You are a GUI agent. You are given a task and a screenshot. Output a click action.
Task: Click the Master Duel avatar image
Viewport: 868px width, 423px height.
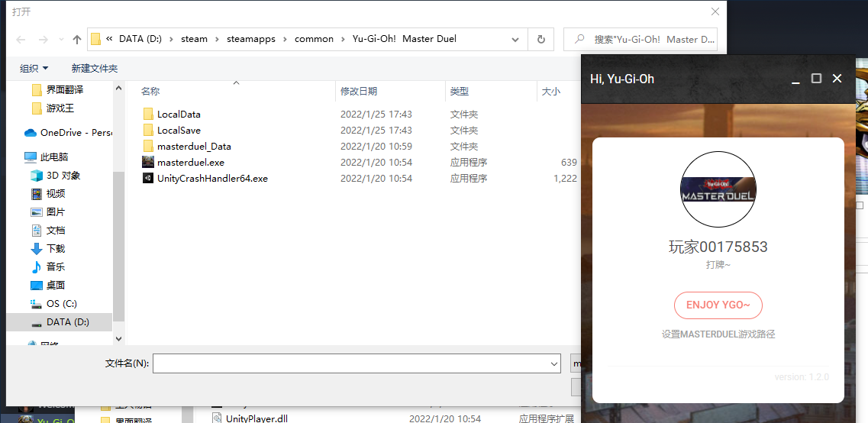[x=718, y=189]
